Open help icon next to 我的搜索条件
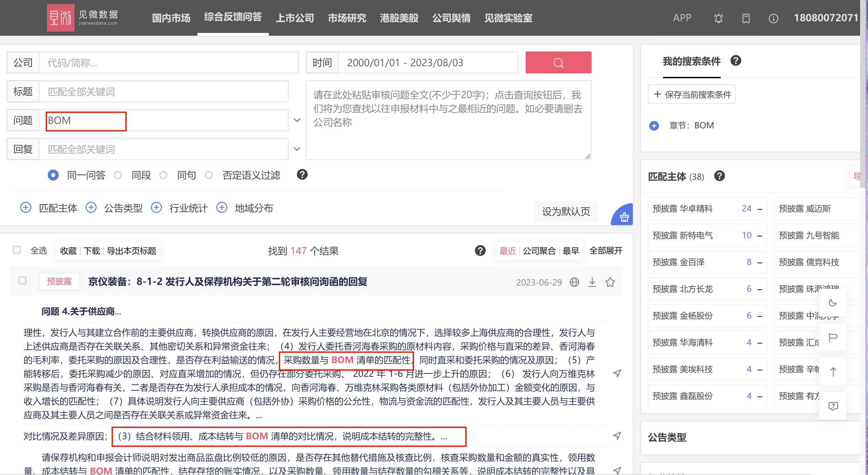This screenshot has height=475, width=868. (736, 60)
